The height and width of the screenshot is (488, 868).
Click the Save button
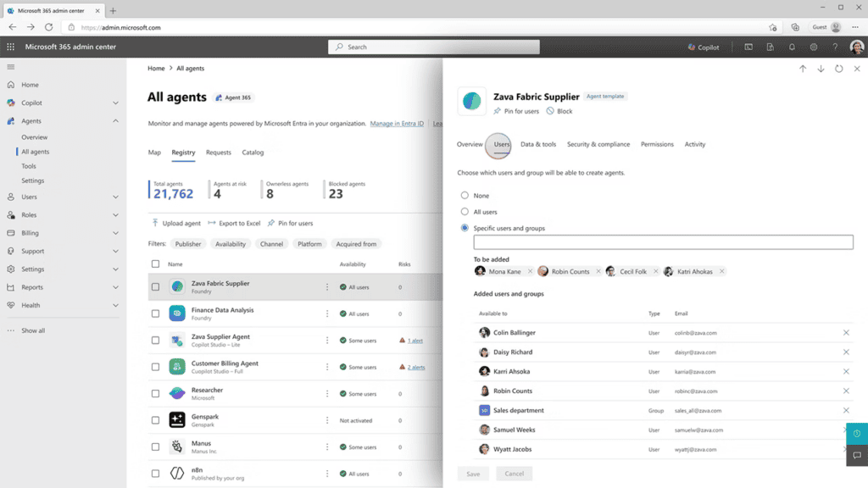point(473,474)
